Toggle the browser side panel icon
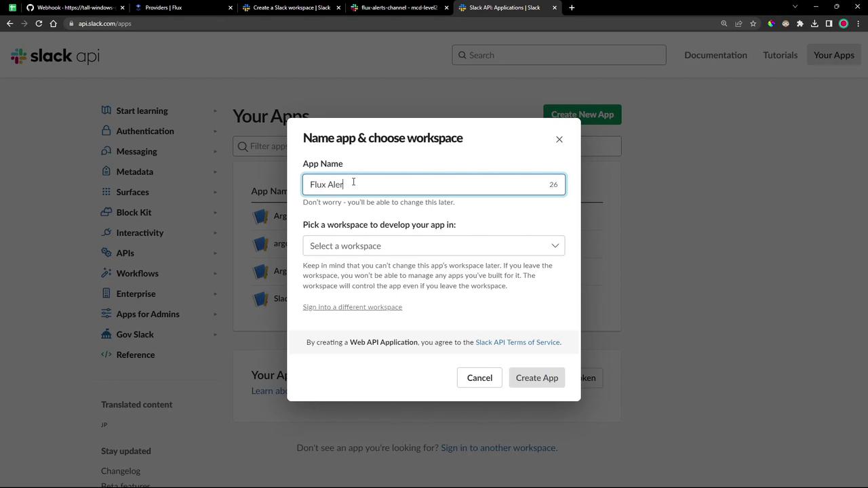The image size is (868, 488). (829, 24)
